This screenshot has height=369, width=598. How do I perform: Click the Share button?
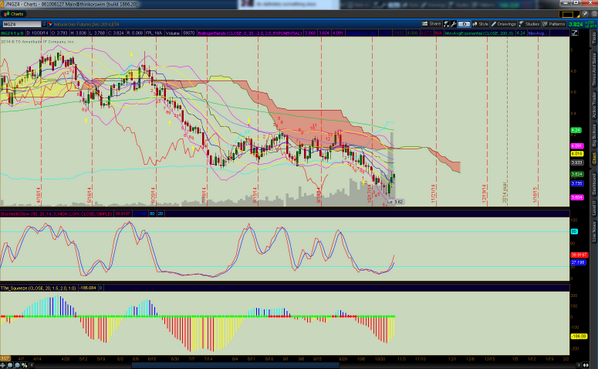(431, 24)
